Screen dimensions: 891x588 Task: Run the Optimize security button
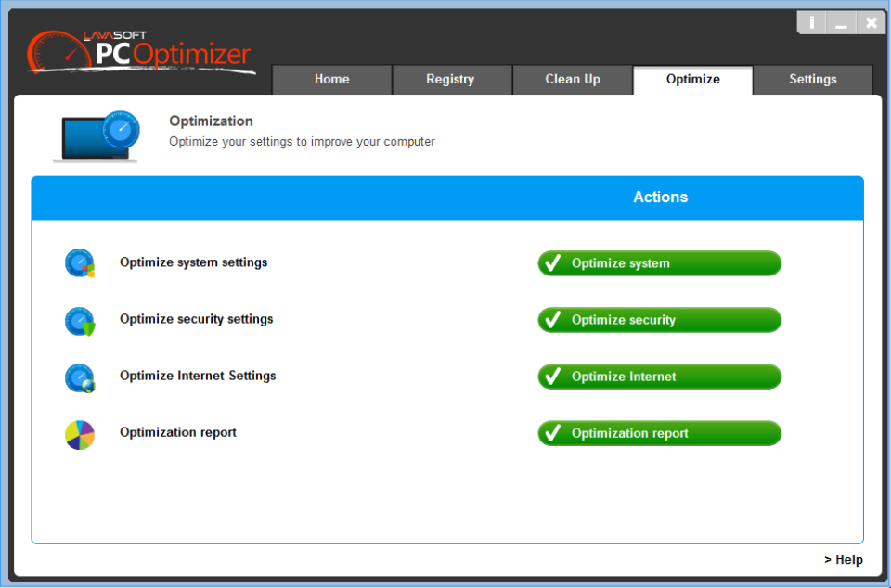tap(660, 320)
